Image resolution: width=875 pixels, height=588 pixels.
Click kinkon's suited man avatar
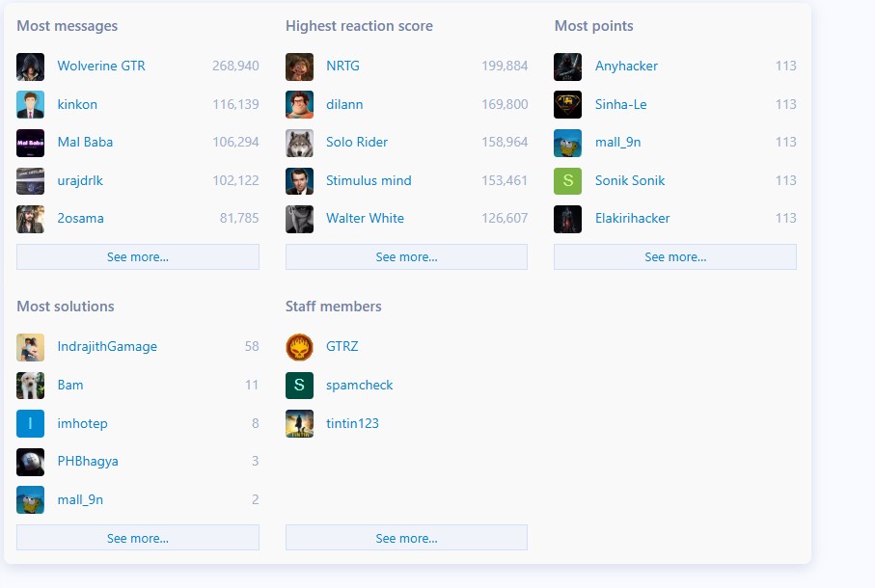pos(30,105)
